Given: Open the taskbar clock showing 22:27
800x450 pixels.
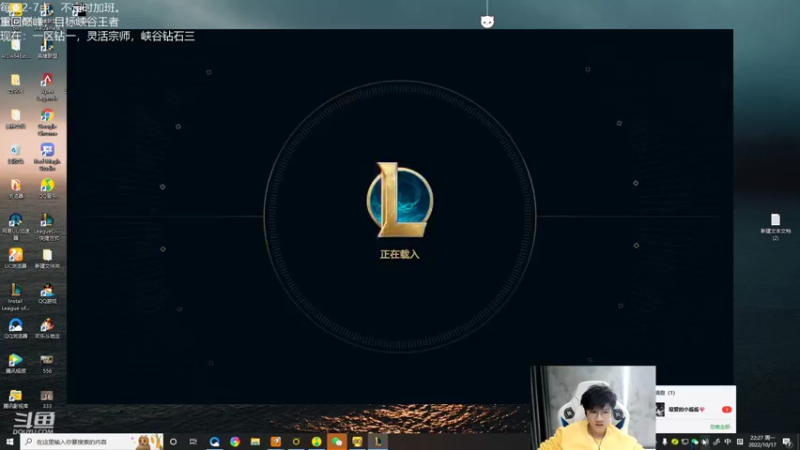Looking at the screenshot, I should (x=763, y=441).
